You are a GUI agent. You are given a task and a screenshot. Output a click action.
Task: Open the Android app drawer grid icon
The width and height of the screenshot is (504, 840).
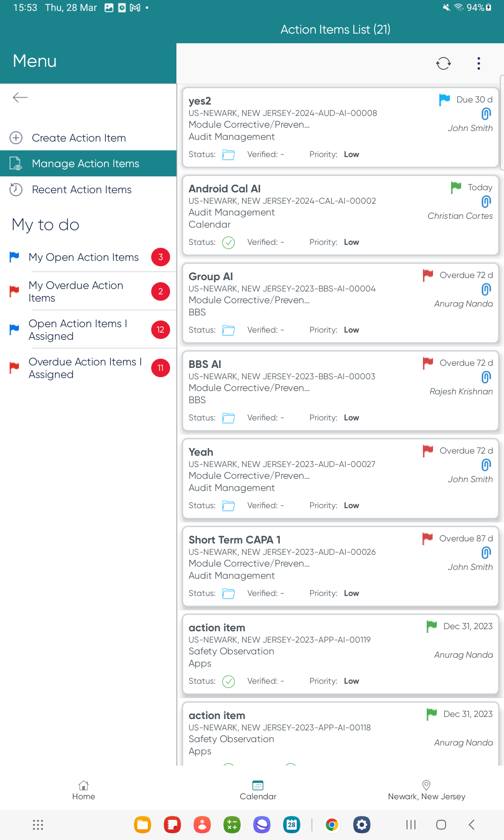(38, 825)
